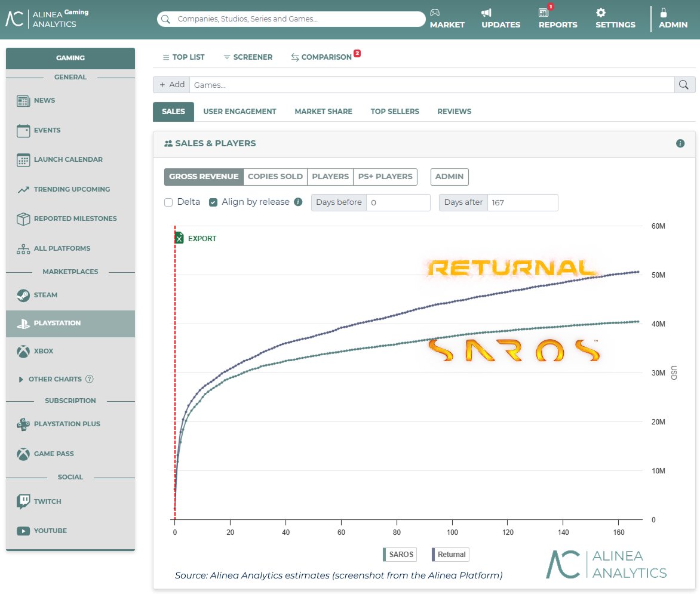
Task: Click the Sales & Players info icon
Action: point(680,143)
